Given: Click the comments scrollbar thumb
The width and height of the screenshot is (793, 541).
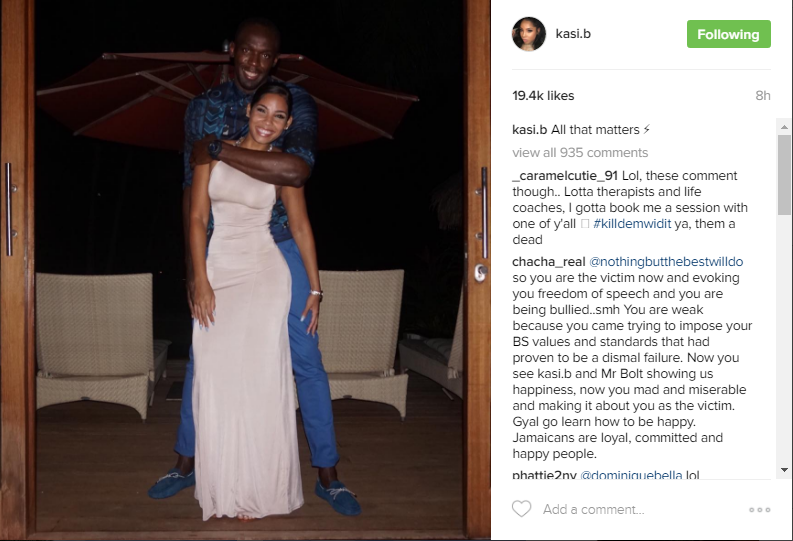Looking at the screenshot, I should [x=784, y=174].
